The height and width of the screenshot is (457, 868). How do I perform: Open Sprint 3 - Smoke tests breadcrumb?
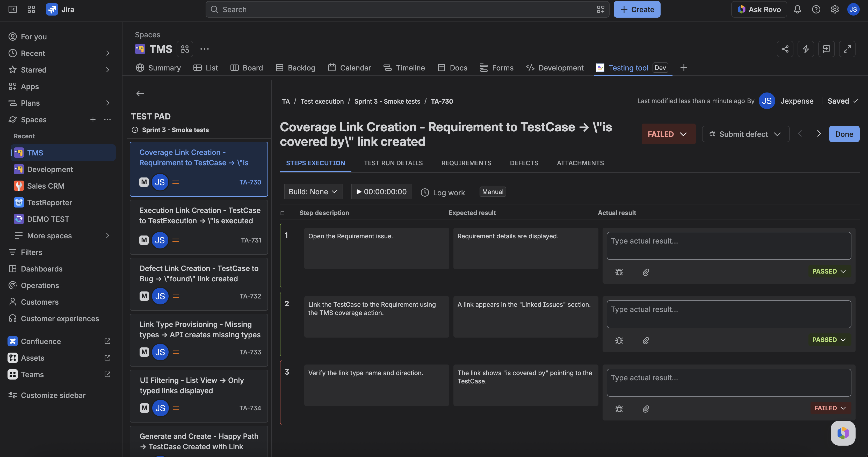(387, 101)
